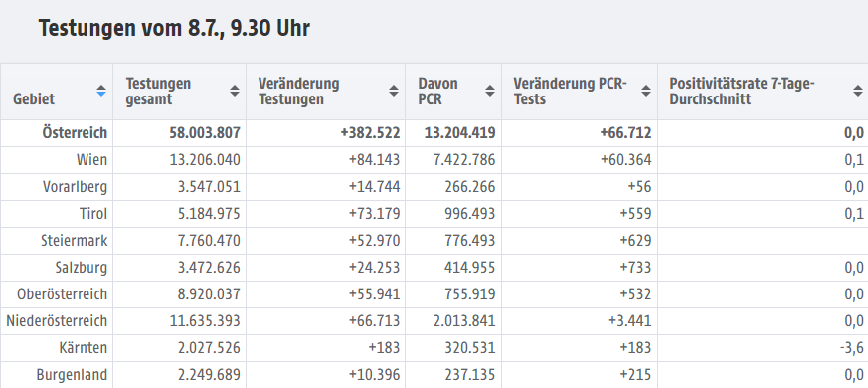This screenshot has height=388, width=868.
Task: Select the Österreich row label
Action: pos(75,133)
